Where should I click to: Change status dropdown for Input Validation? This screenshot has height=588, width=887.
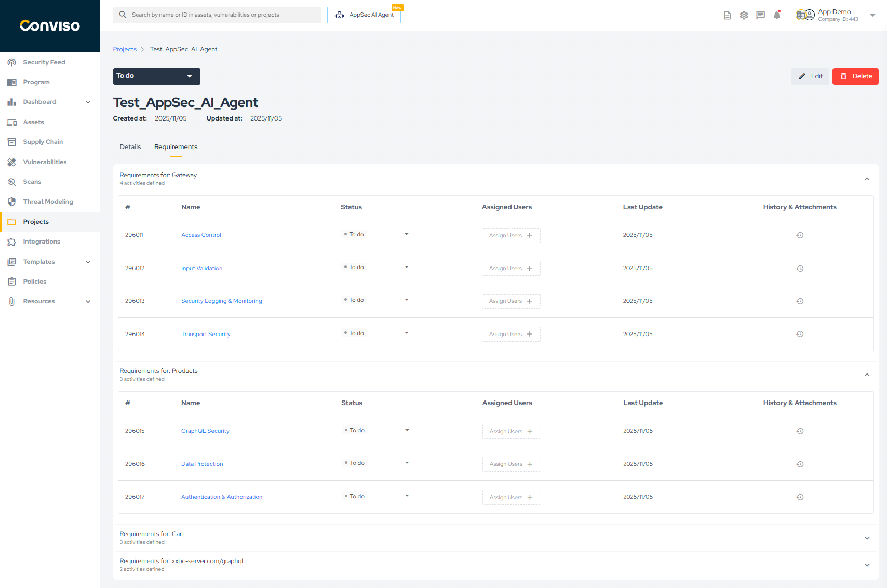406,267
